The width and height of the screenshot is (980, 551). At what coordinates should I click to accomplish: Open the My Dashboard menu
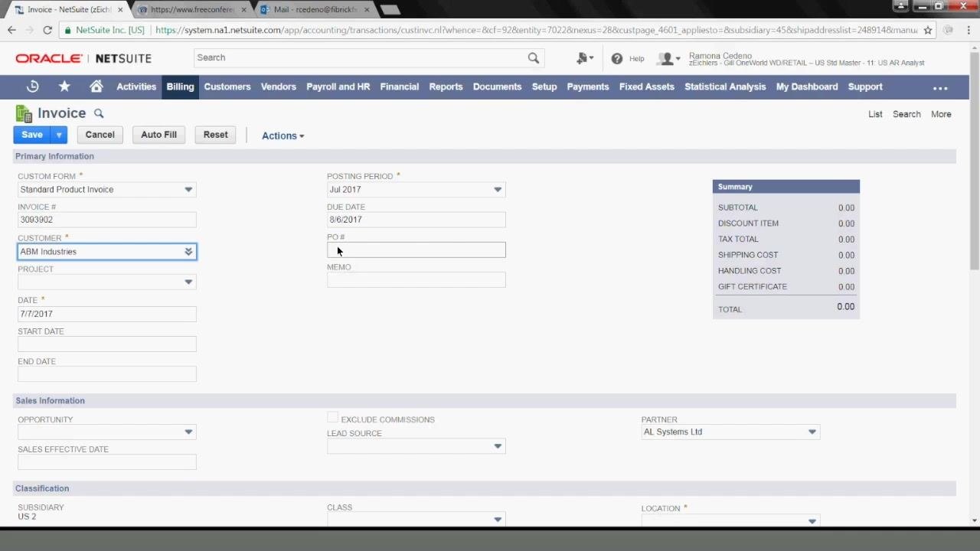point(807,86)
